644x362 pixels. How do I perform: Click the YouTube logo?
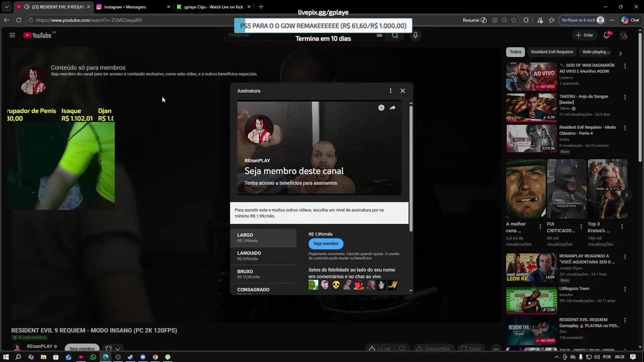tap(38, 35)
